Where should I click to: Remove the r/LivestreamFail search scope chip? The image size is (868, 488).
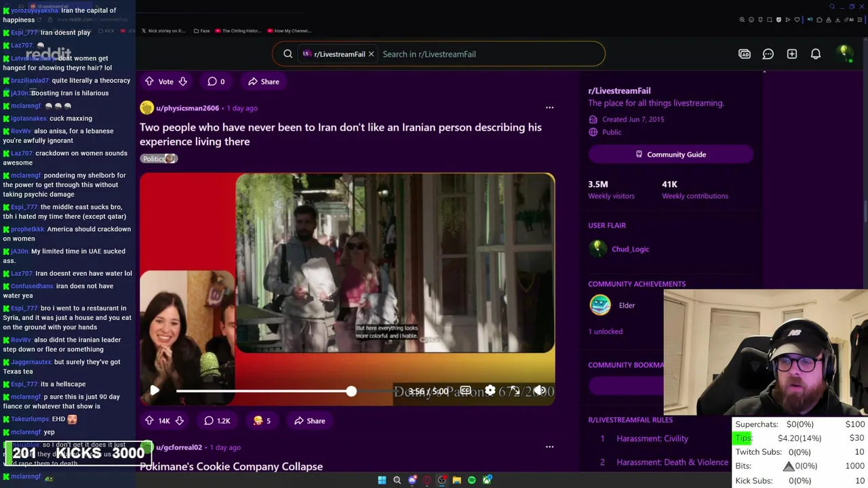pyautogui.click(x=371, y=54)
